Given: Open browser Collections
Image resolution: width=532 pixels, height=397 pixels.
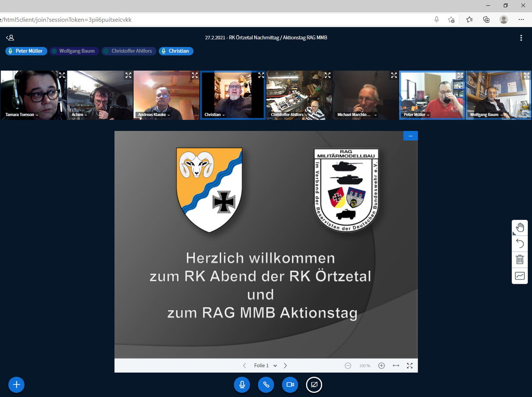Looking at the screenshot, I should coord(486,20).
